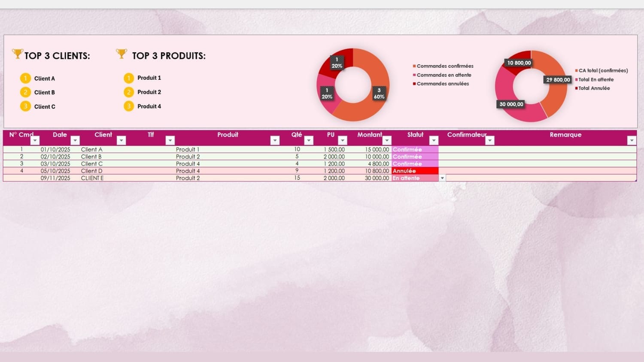Open the Statut column filter dropdown
644x362 pixels.
(x=434, y=140)
